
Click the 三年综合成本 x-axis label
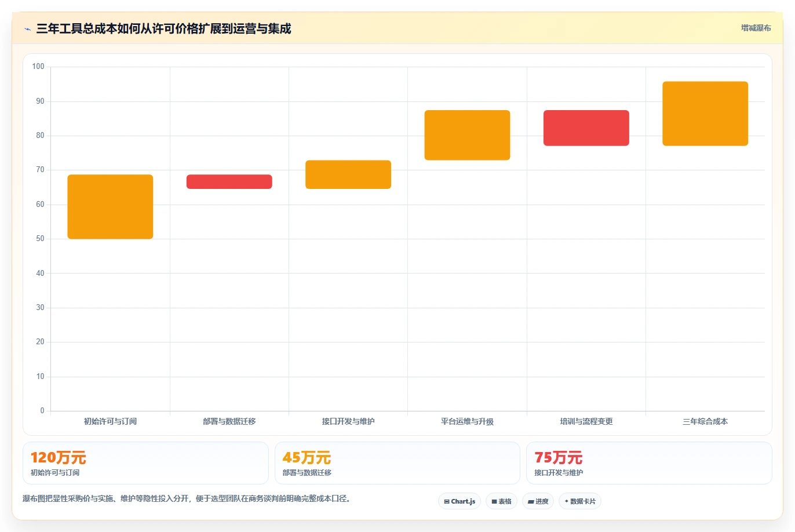705,421
